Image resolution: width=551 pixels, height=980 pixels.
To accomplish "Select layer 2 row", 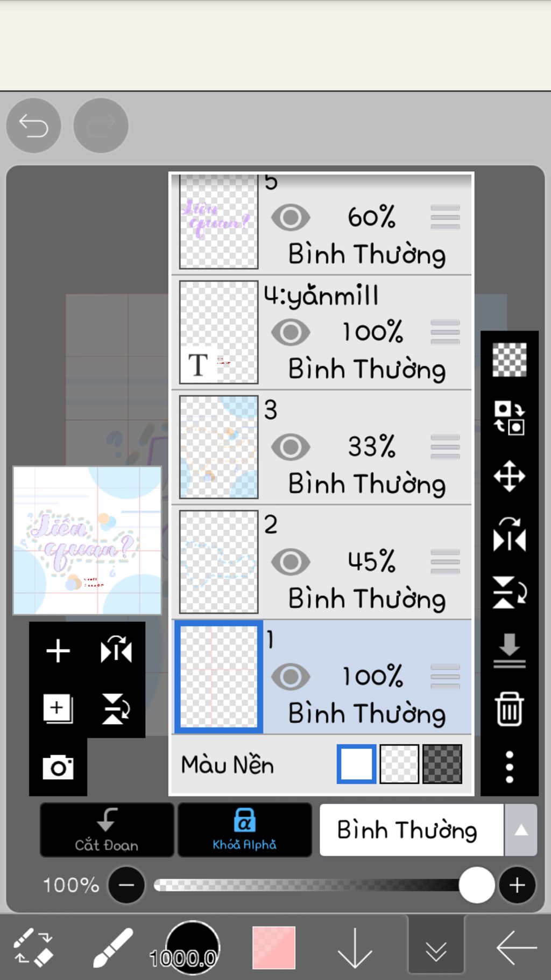I will 322,562.
